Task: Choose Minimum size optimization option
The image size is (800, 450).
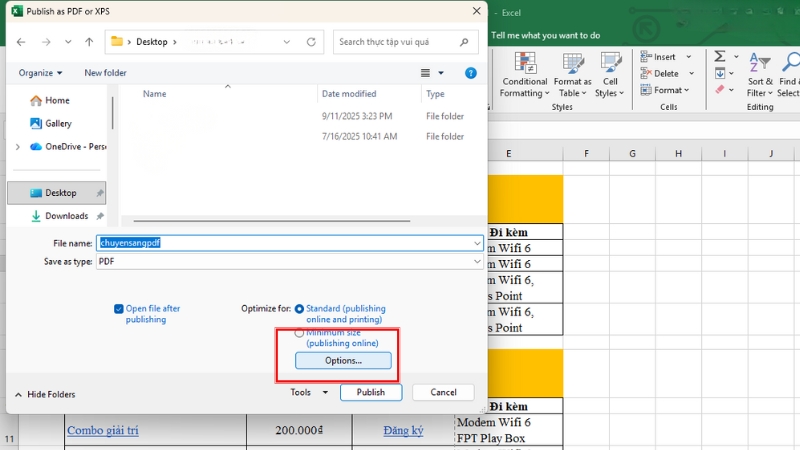Action: pos(299,333)
